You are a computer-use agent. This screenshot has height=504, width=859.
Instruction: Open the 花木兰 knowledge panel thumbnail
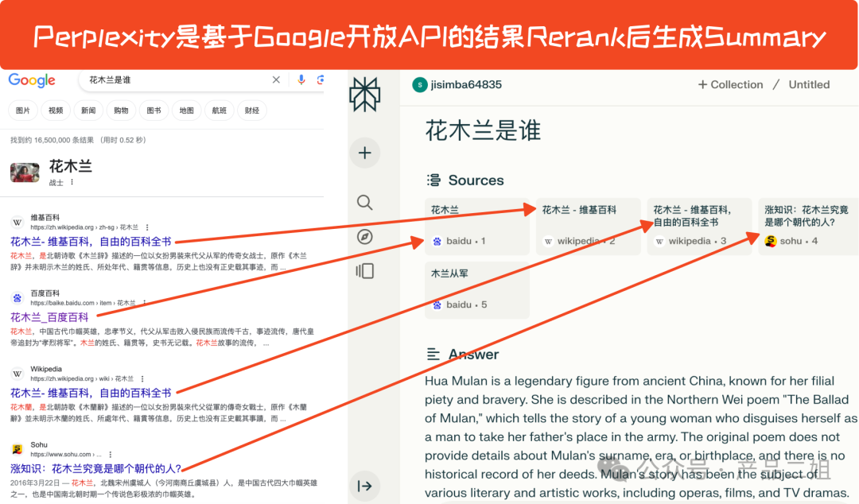[25, 173]
